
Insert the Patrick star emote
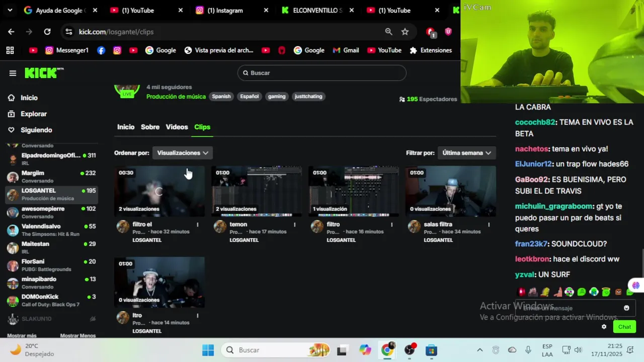click(557, 292)
